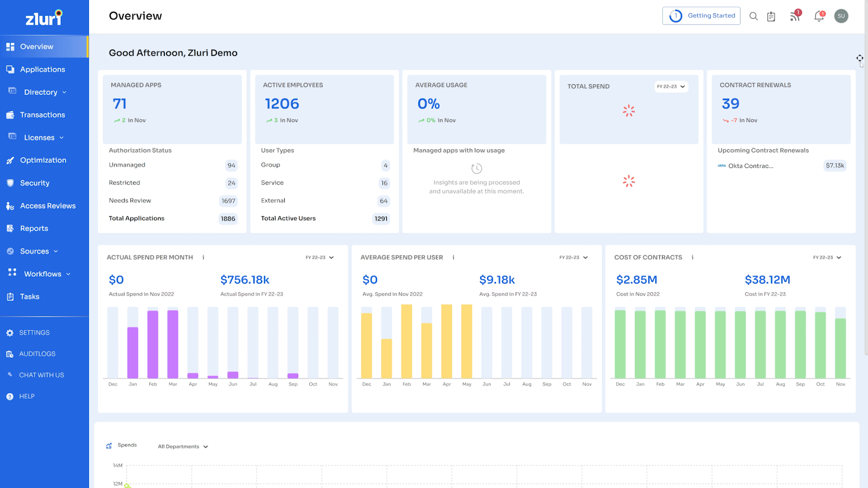
Task: Open the FY 22-23 dropdown on Total Spend
Action: (x=671, y=87)
